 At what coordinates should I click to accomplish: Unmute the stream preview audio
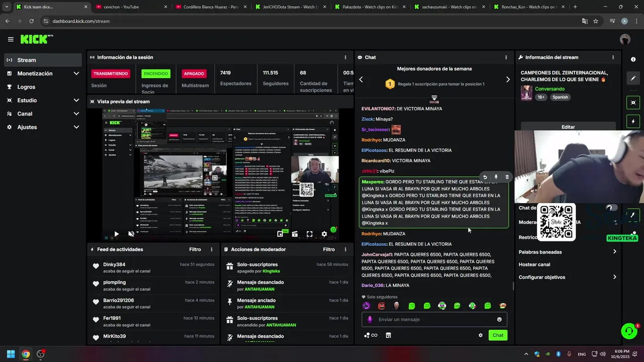point(131,234)
